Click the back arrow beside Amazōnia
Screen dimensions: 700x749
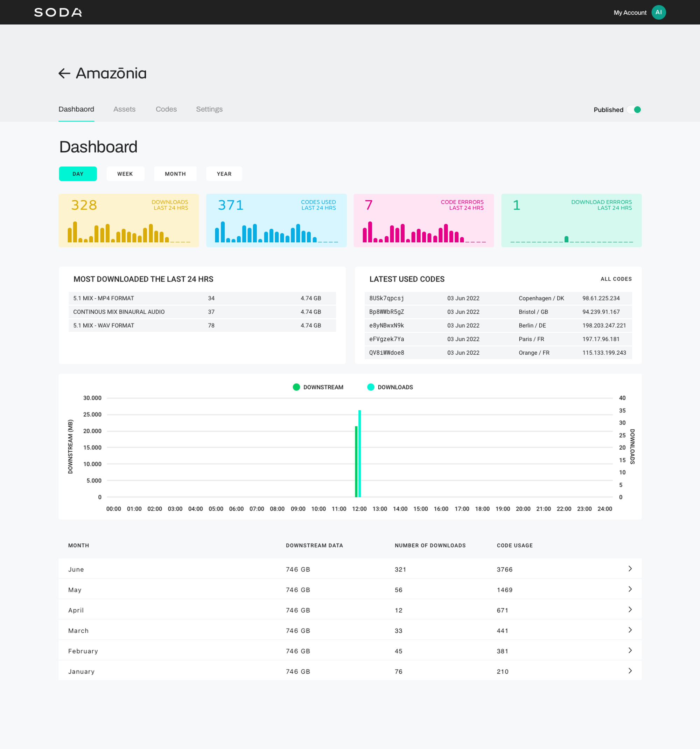pyautogui.click(x=64, y=73)
